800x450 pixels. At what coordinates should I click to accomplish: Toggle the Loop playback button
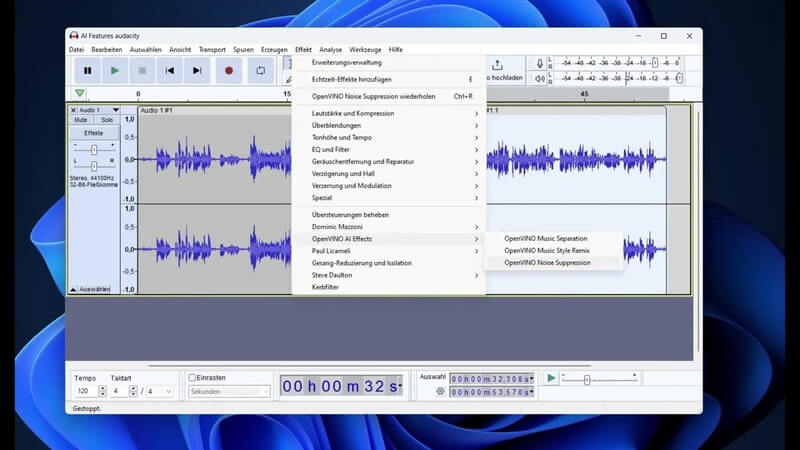(260, 71)
